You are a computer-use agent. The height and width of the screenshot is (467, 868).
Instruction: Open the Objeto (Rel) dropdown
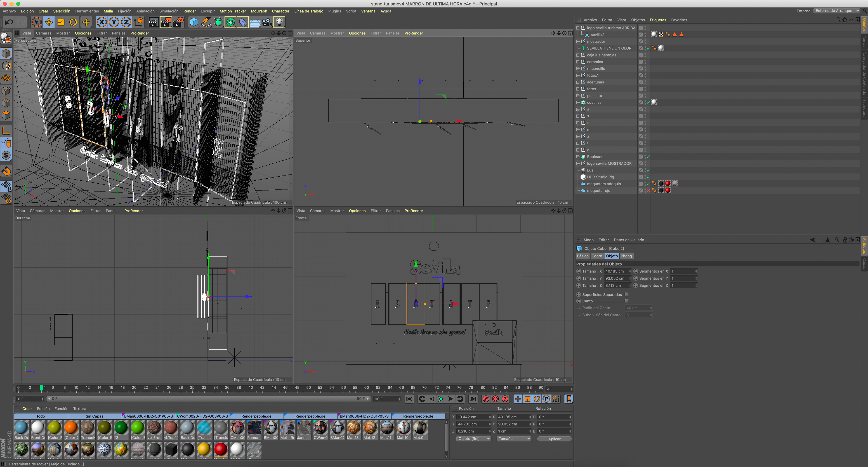(473, 439)
